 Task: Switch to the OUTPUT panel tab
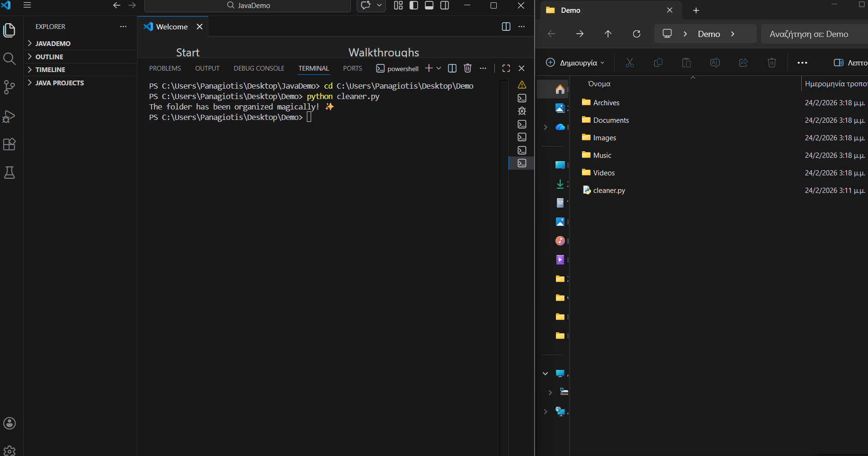[x=207, y=68]
